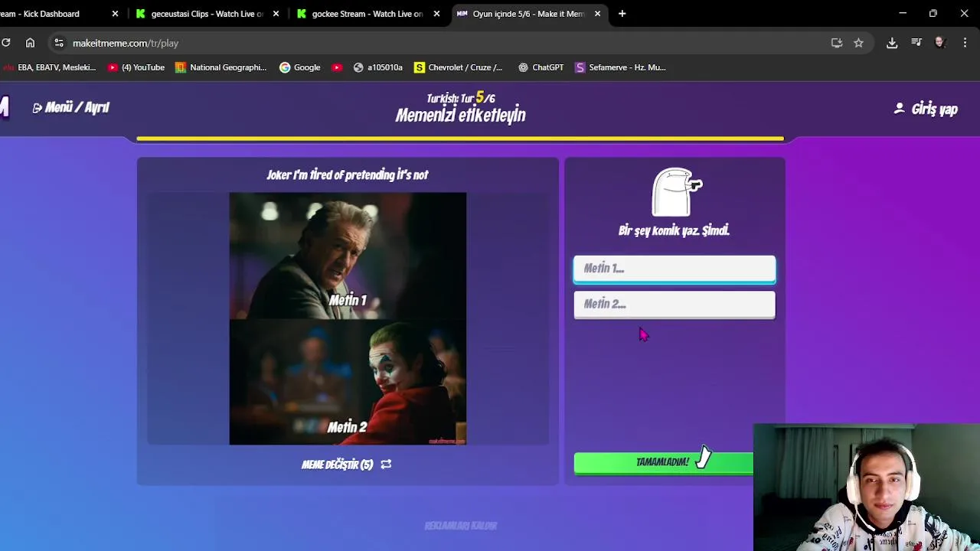Viewport: 980px width, 551px height.
Task: Click Menü / Ayrıl to leave the game
Action: 71,108
